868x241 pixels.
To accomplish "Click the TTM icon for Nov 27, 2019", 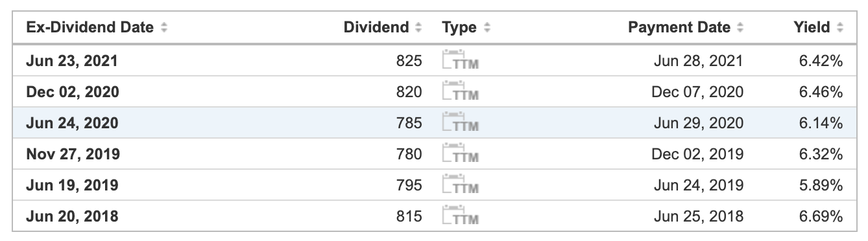I will point(460,154).
